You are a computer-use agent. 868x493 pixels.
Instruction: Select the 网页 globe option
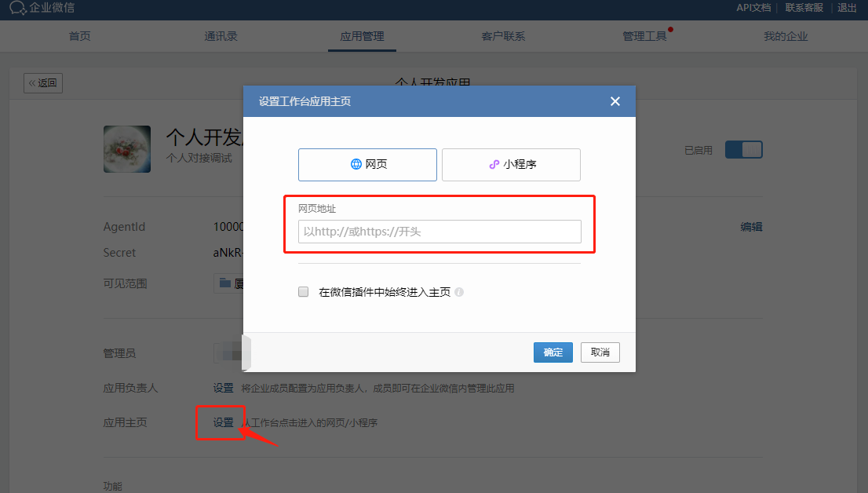pos(367,165)
